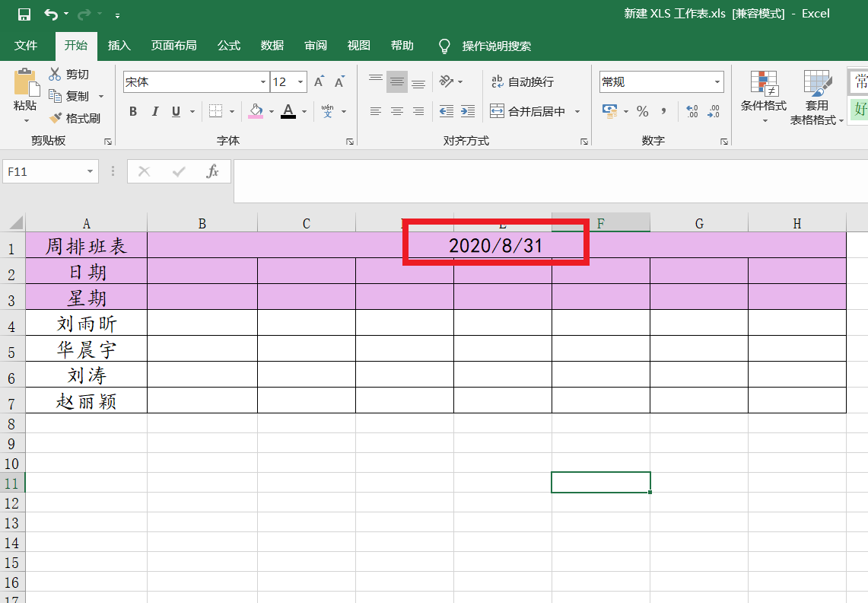Viewport: 868px width, 603px height.
Task: Decrease font size with the smaller A
Action: (340, 82)
